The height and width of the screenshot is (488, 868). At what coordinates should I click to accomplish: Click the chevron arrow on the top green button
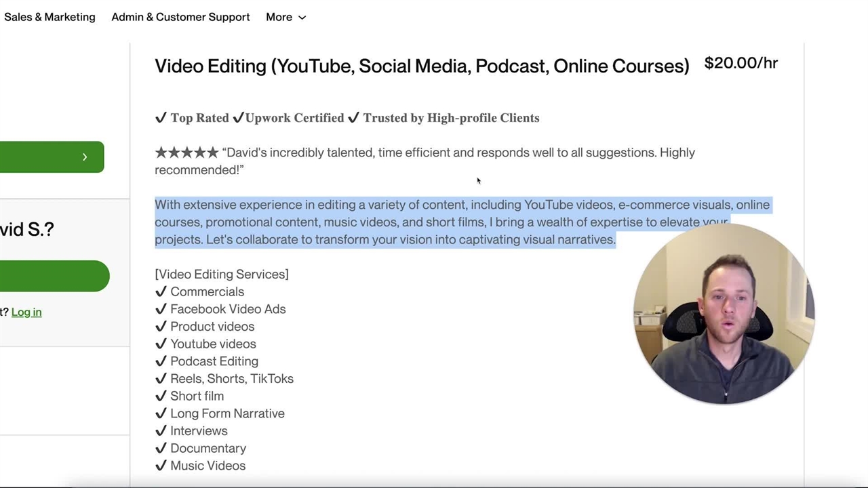85,157
